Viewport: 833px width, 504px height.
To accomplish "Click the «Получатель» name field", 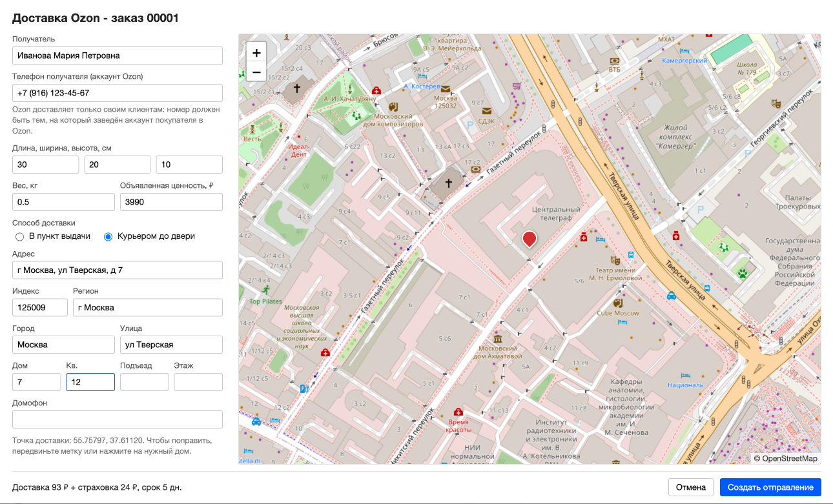I will [x=118, y=55].
